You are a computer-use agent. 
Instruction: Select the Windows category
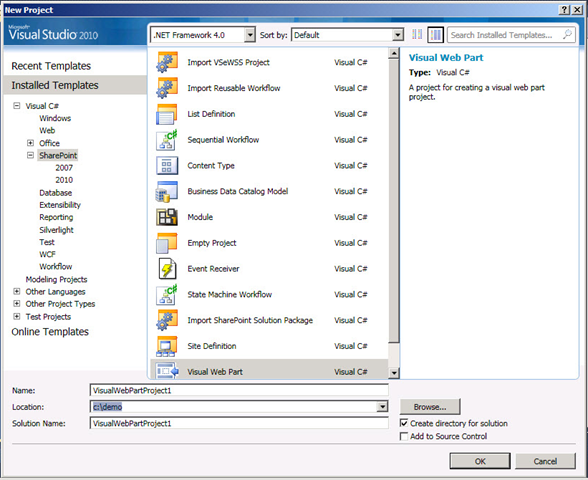tap(55, 118)
